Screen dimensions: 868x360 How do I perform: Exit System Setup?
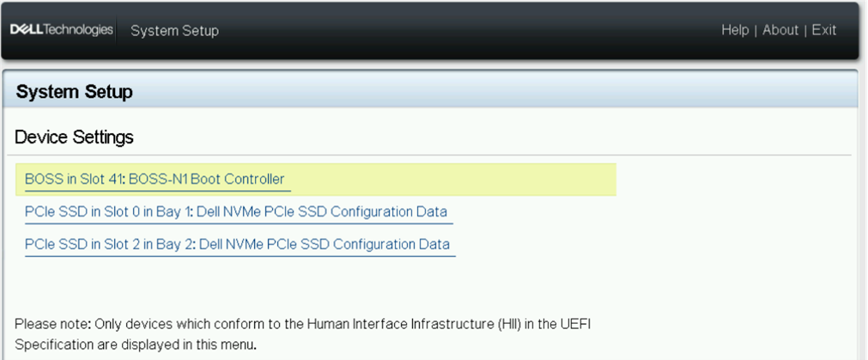(824, 30)
